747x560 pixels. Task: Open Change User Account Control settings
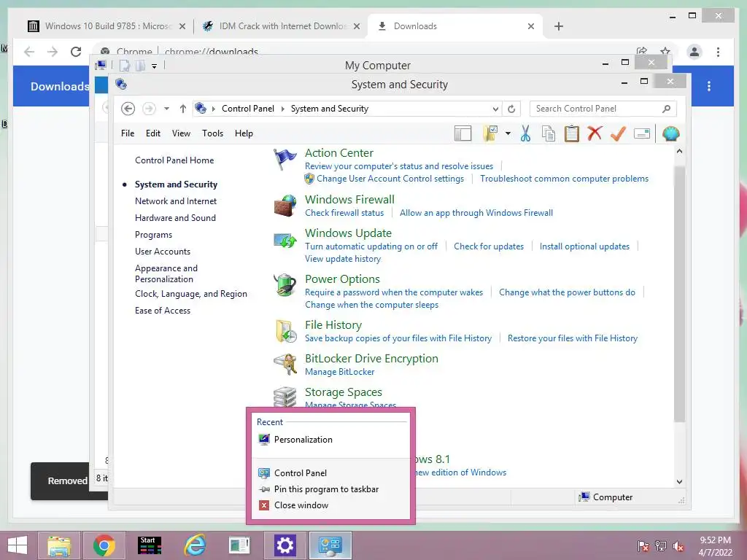(x=390, y=179)
